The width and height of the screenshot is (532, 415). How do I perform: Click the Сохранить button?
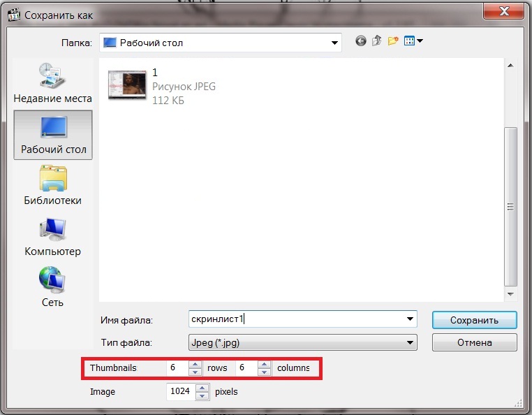click(474, 320)
